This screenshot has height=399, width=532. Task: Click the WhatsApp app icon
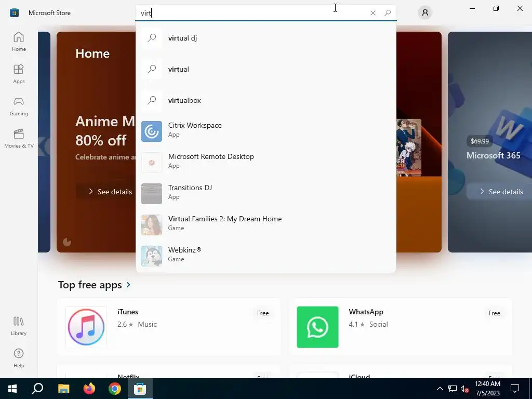coord(317,327)
